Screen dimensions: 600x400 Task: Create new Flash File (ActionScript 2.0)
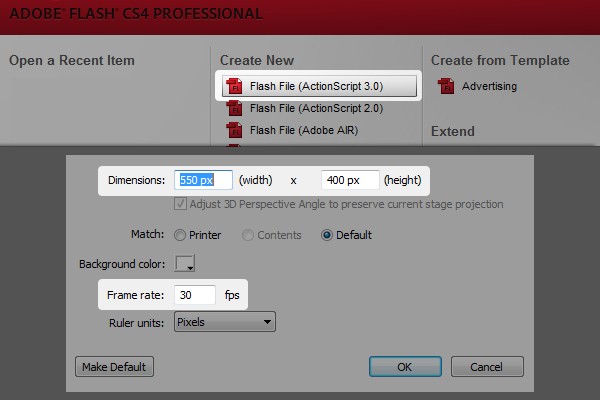tap(316, 108)
